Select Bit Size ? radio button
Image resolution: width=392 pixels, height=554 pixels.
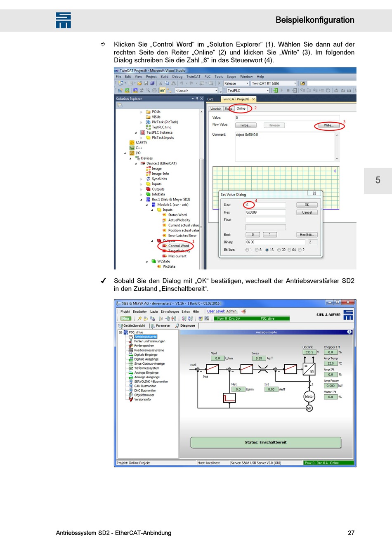coord(300,250)
